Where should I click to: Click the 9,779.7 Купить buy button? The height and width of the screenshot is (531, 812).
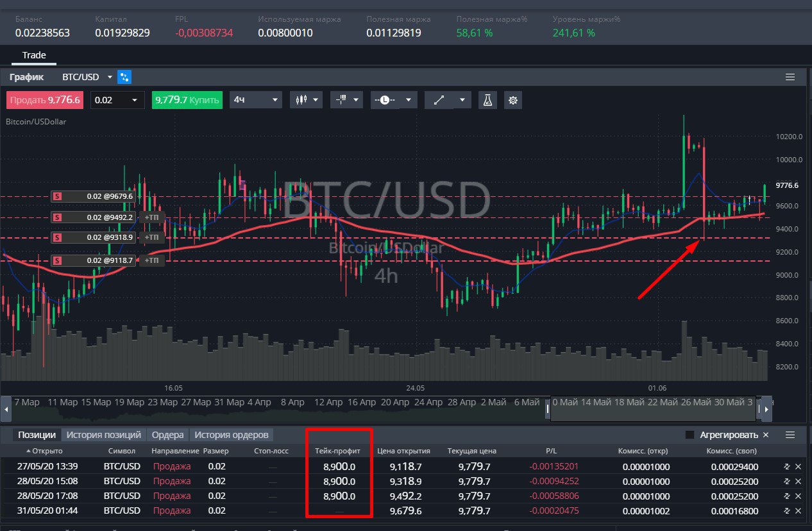point(187,100)
